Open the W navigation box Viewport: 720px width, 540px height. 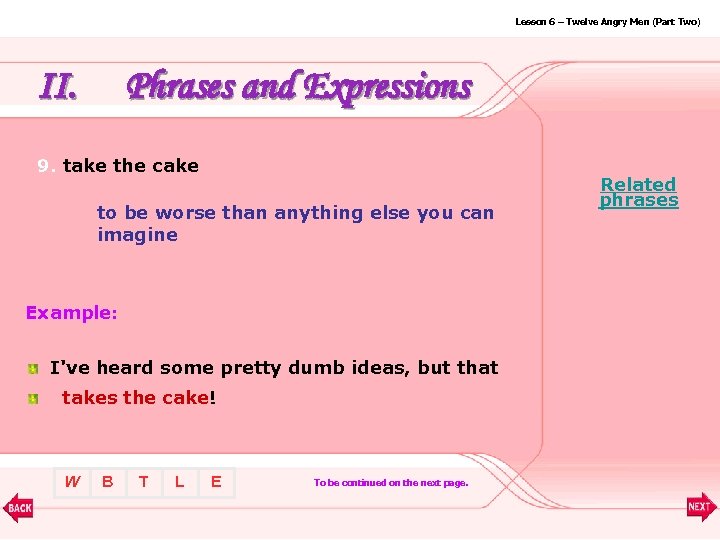pyautogui.click(x=72, y=482)
